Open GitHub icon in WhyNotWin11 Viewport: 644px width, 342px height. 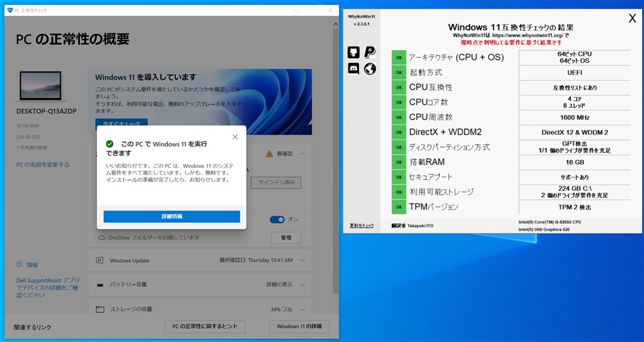[353, 52]
